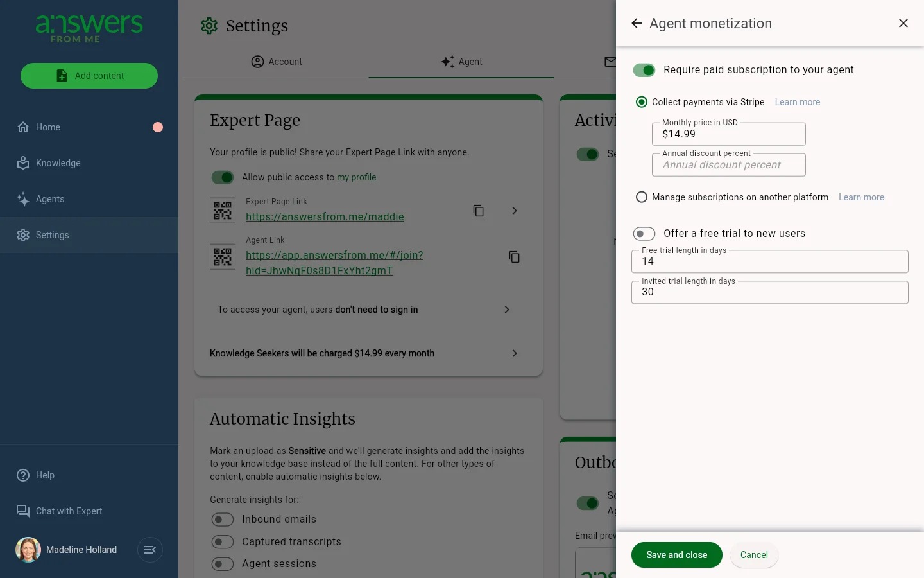Click the back arrow in Agent monetization
This screenshot has height=578, width=924.
pyautogui.click(x=637, y=24)
